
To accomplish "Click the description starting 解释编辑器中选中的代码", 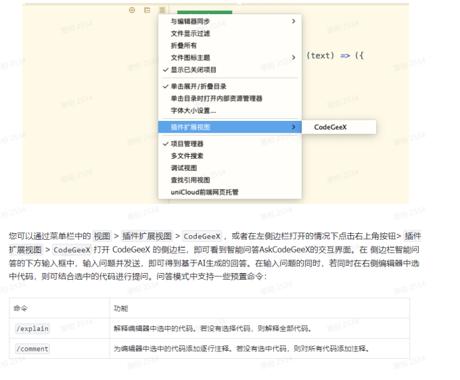I will (x=213, y=329).
